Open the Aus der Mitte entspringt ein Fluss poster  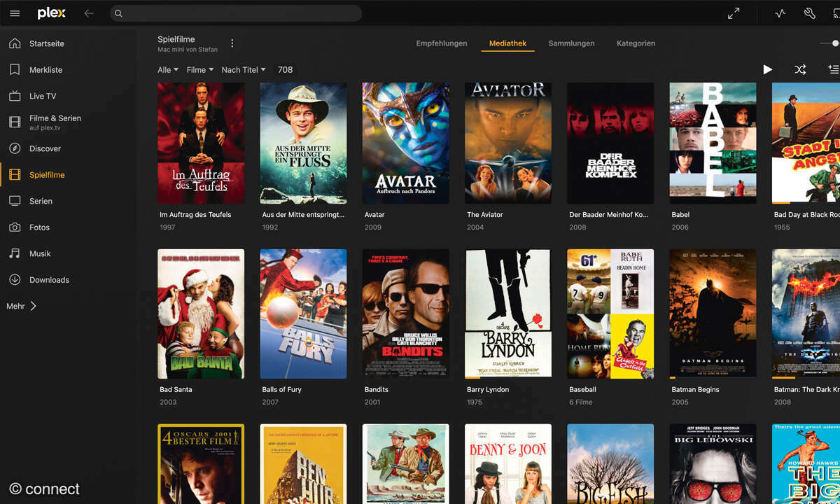coord(303,143)
